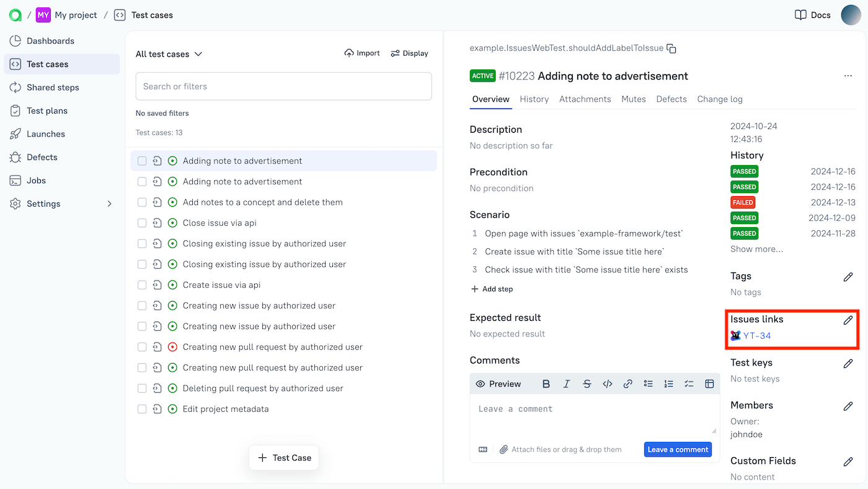Switch to the History tab
The height and width of the screenshot is (489, 868).
(534, 99)
